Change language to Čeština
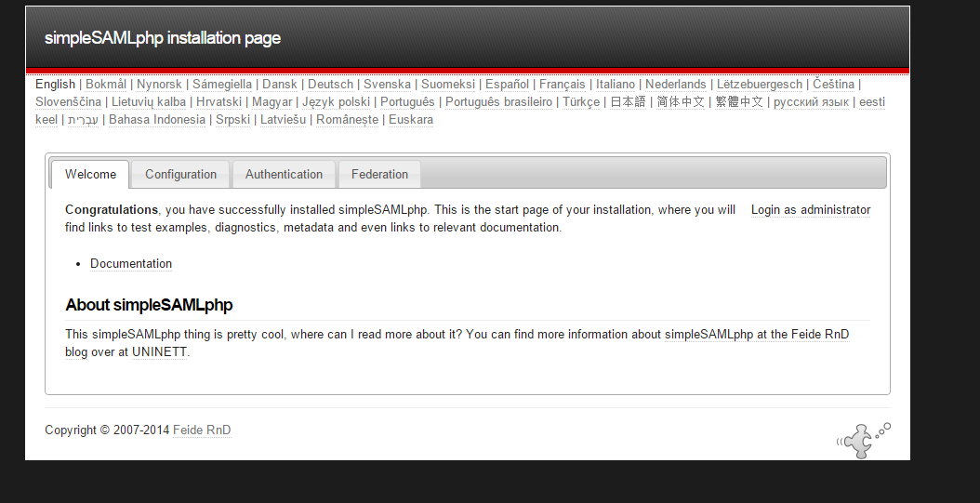The width and height of the screenshot is (980, 503). coord(834,85)
